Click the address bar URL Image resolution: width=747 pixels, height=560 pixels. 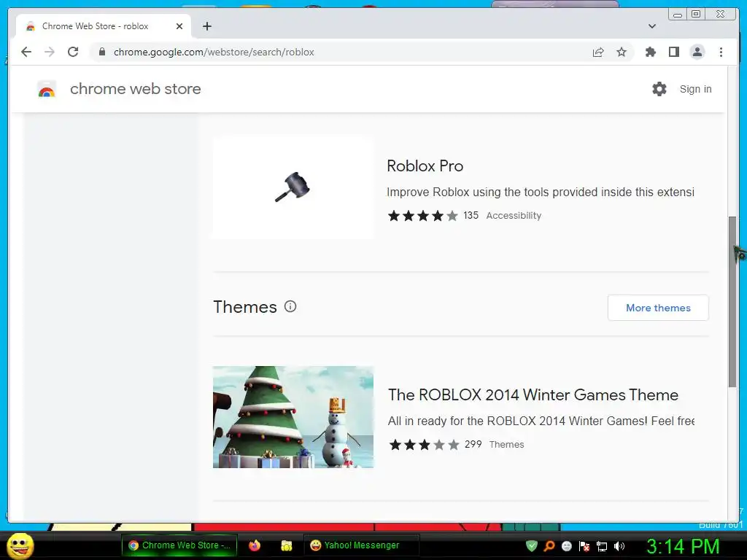click(214, 52)
